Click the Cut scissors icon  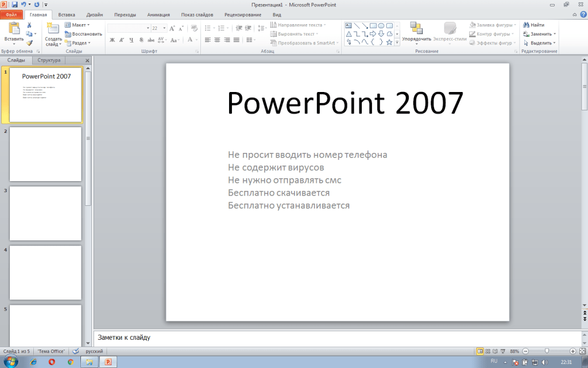tap(29, 25)
